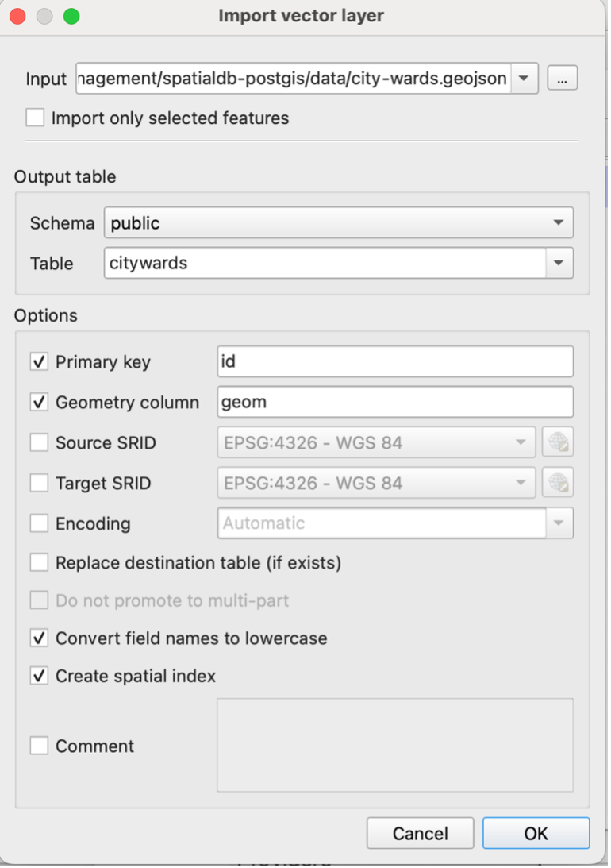
Task: Click the Table name citywards field
Action: pyautogui.click(x=325, y=262)
